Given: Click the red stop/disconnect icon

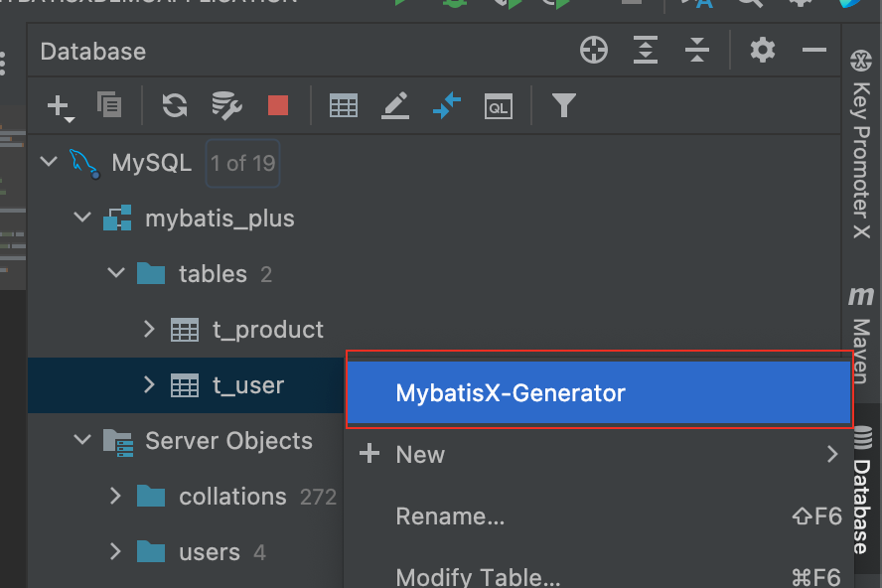Looking at the screenshot, I should (x=278, y=104).
